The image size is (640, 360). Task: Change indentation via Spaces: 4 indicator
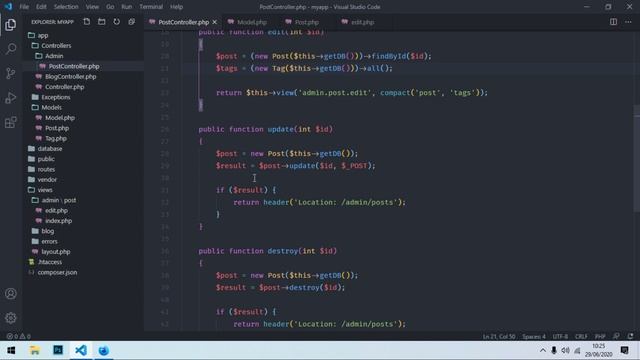(533, 336)
